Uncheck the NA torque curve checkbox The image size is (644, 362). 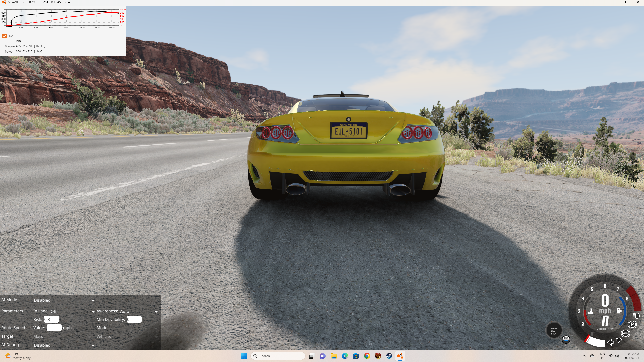tap(4, 36)
